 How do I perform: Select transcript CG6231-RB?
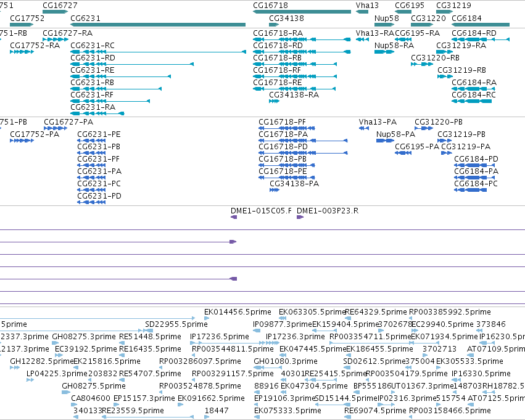(116, 89)
